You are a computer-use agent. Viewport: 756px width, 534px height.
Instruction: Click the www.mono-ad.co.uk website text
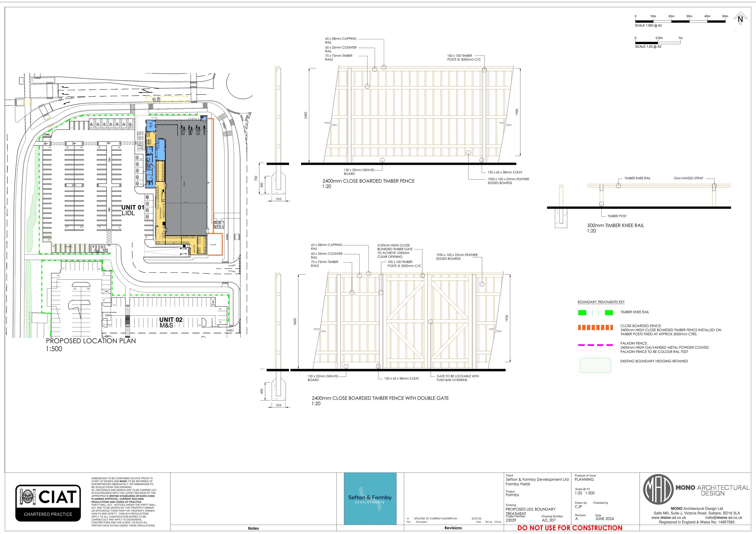668,518
